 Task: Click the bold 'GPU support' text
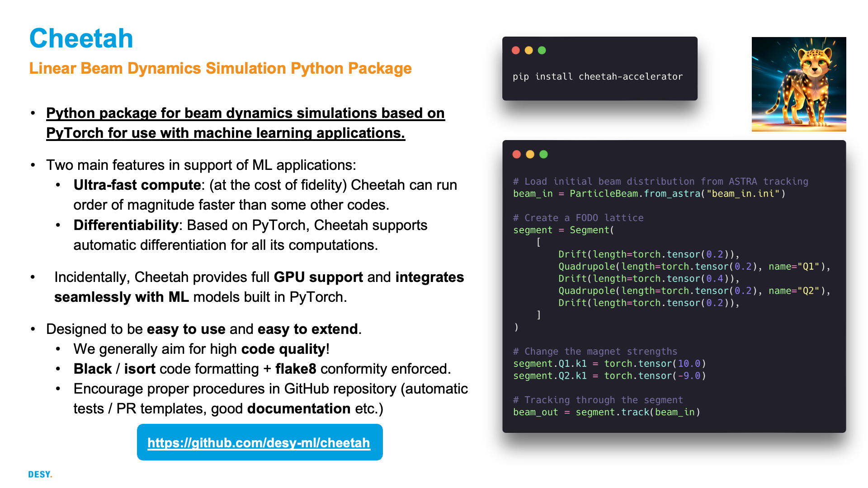pos(318,277)
